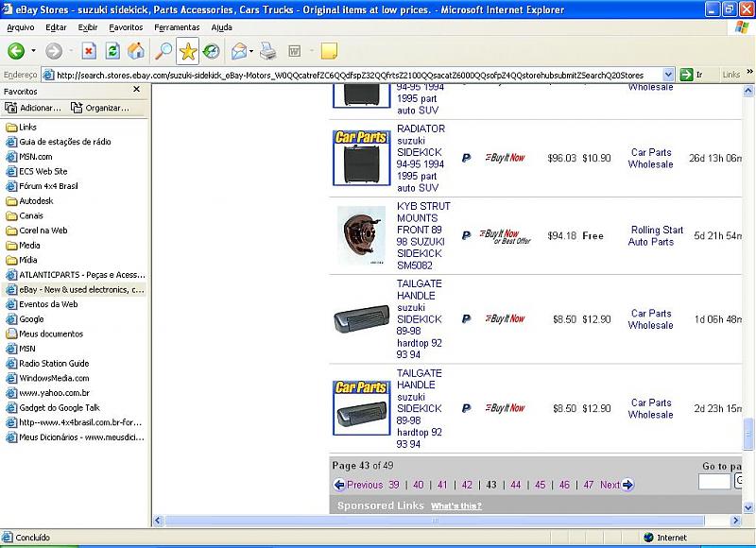
Task: Stop loading with the red X toolbar icon
Action: click(x=89, y=51)
